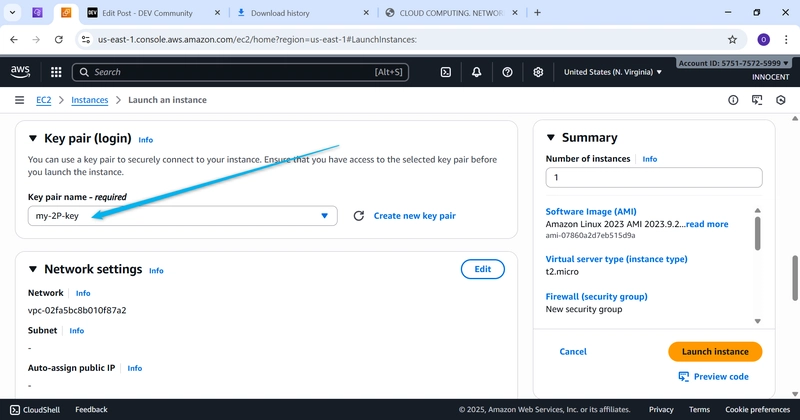Launch CloudShell from top navigation bar icon
The image size is (800, 420).
(446, 72)
